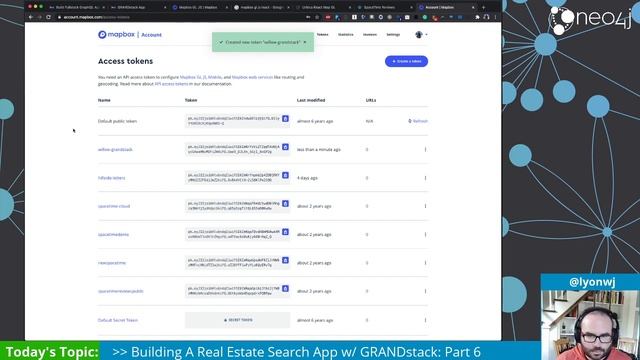Viewport: 640px width, 360px height.
Task: Open the Invoices page in navigation
Action: click(x=370, y=35)
